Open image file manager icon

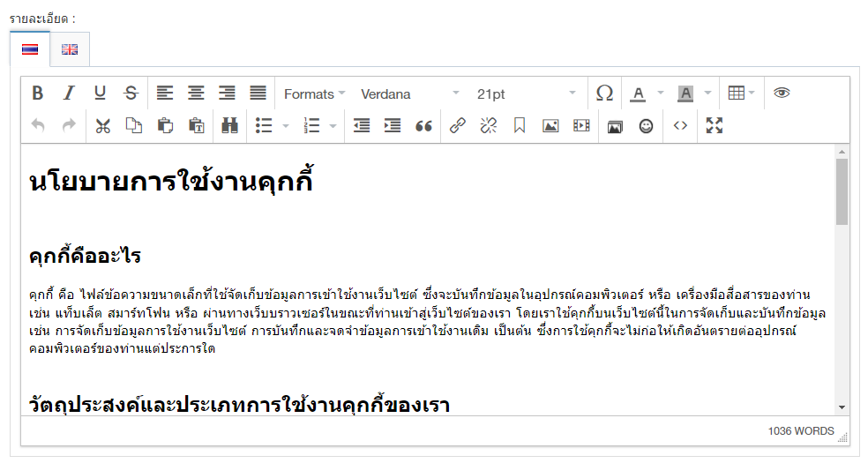(x=615, y=126)
